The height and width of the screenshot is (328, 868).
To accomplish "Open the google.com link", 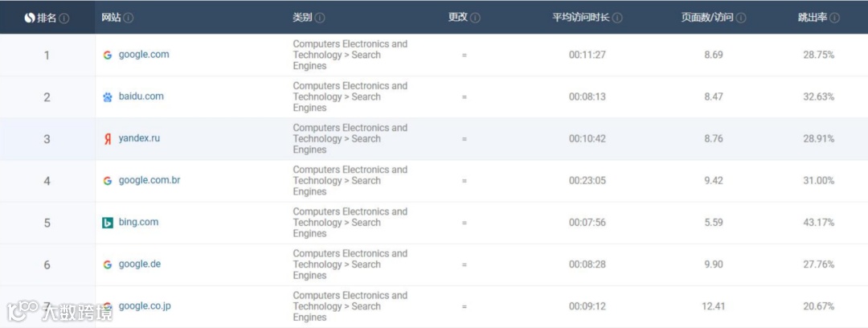I will click(144, 55).
